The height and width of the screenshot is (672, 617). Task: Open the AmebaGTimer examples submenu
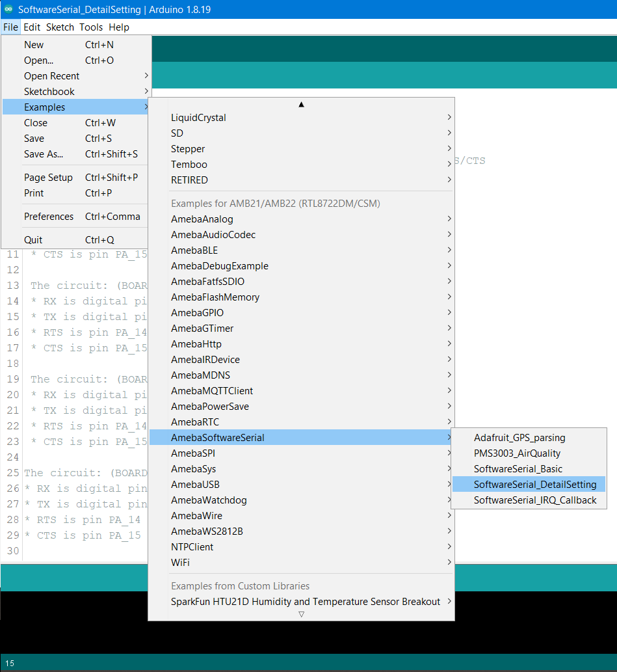pos(301,329)
